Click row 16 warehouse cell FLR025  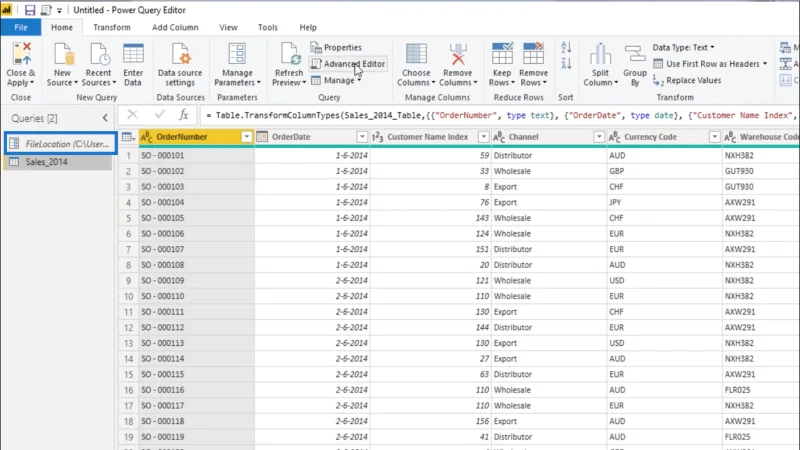761,390
